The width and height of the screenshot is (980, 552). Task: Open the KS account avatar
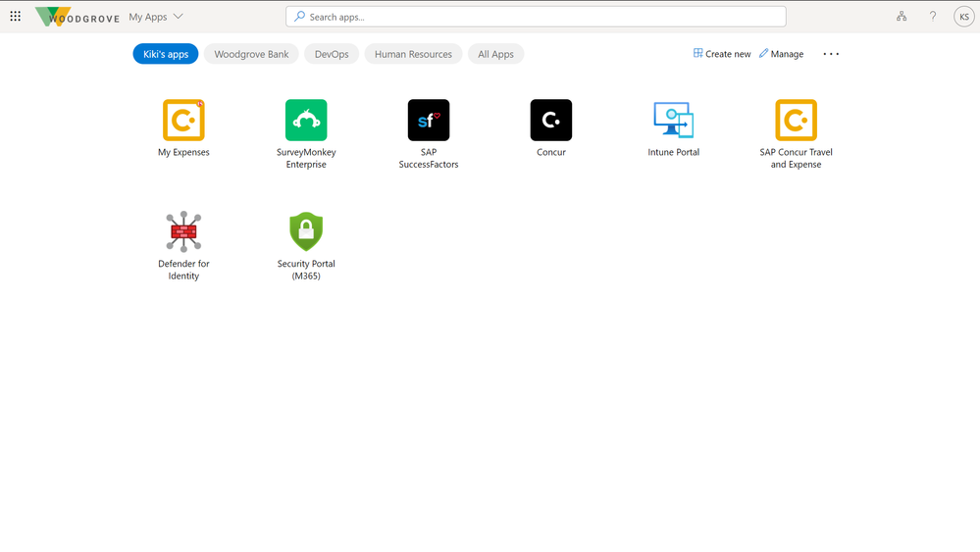(963, 17)
